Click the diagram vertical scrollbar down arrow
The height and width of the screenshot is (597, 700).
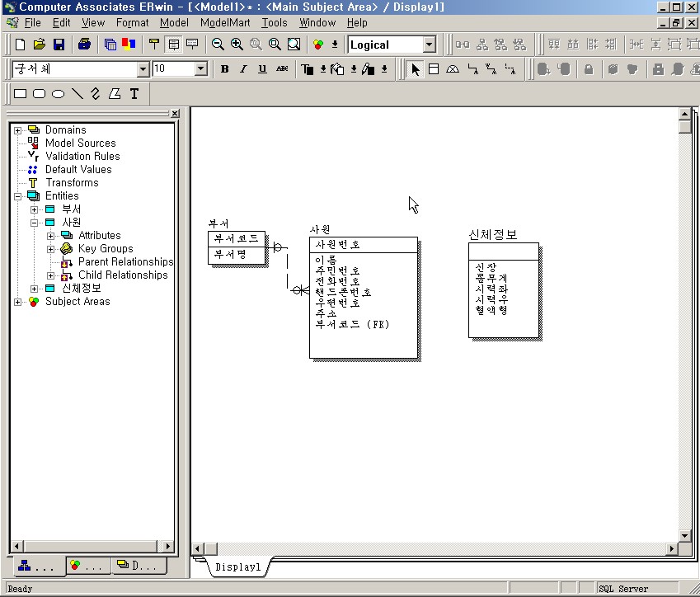click(684, 535)
